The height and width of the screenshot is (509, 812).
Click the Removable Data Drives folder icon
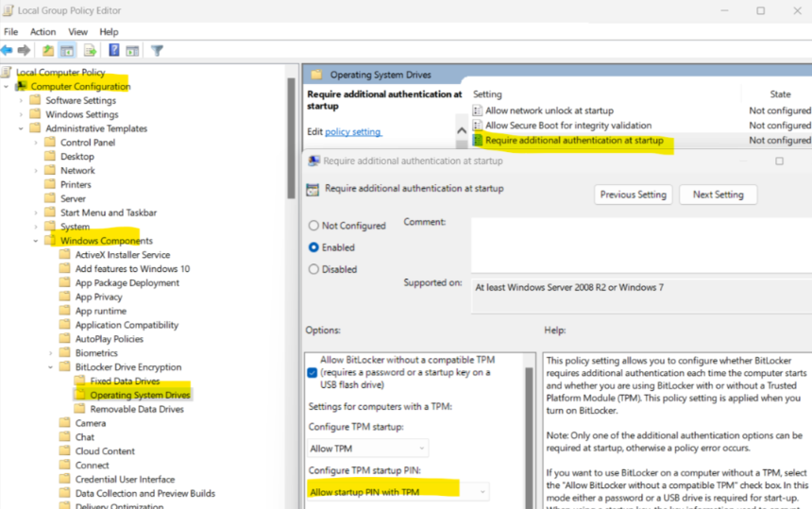pos(79,409)
